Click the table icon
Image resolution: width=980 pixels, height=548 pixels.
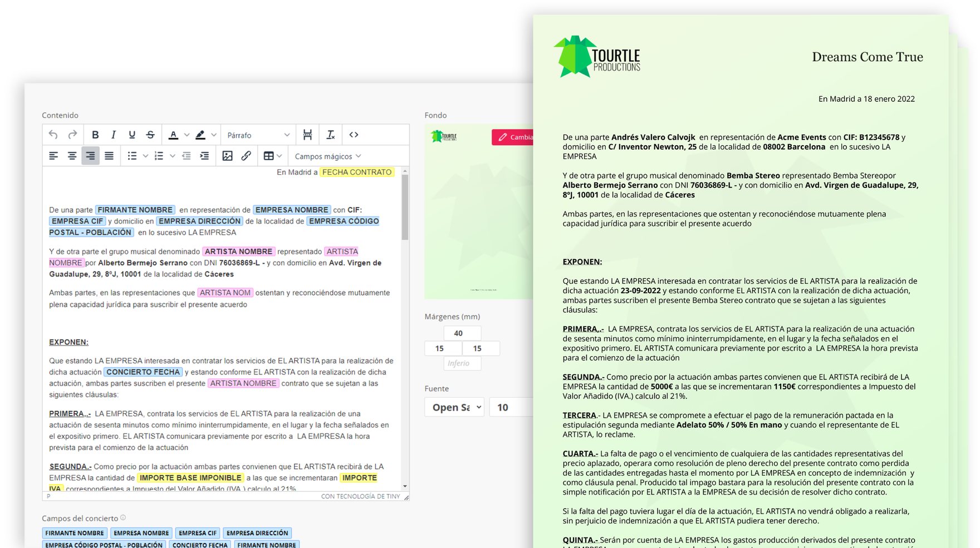[x=268, y=156]
